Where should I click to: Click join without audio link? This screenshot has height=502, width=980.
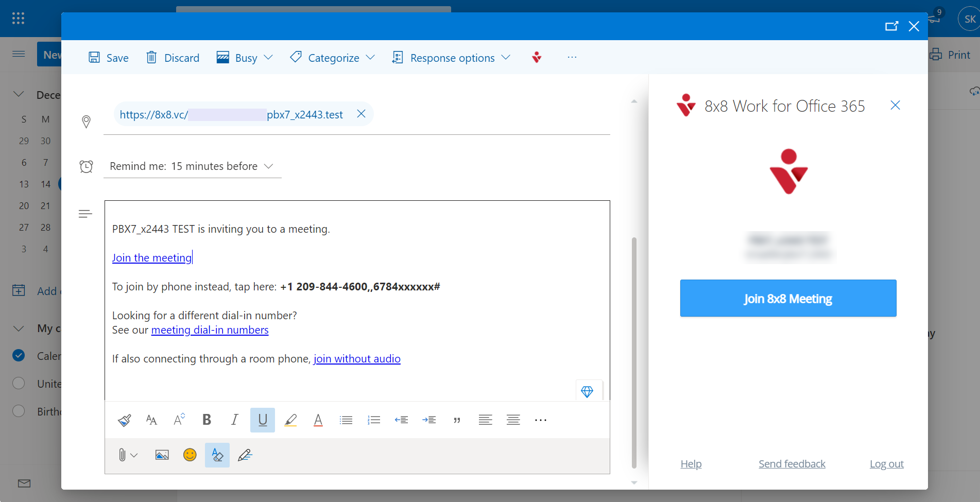(357, 359)
